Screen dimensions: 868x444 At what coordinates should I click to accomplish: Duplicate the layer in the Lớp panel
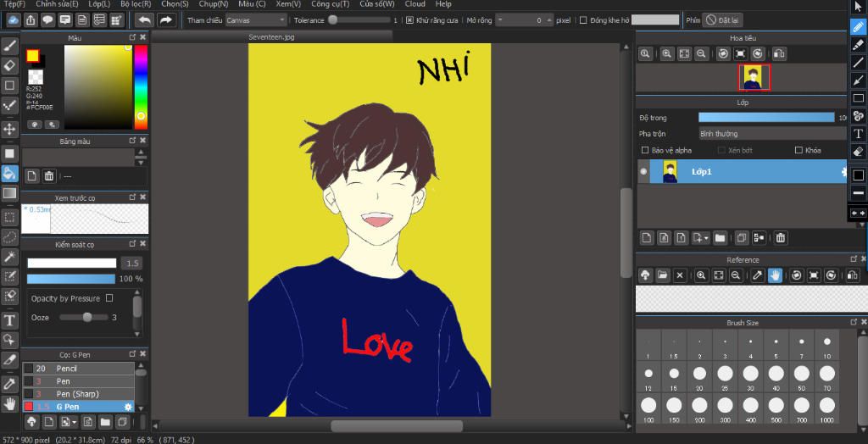tap(741, 238)
